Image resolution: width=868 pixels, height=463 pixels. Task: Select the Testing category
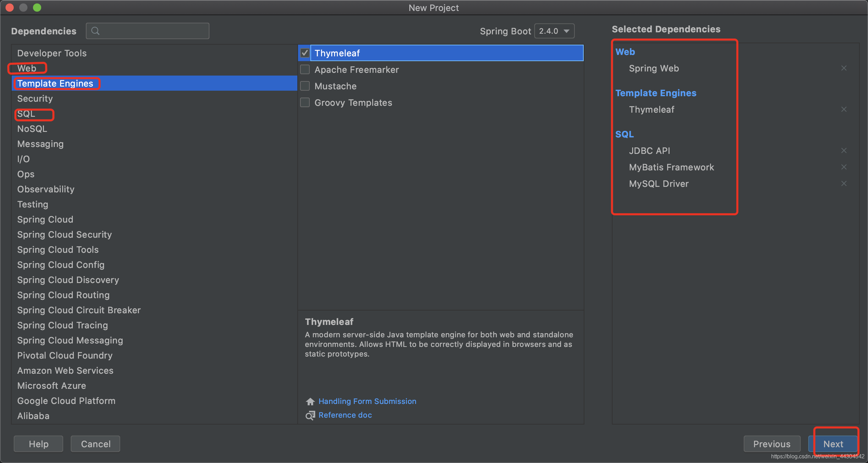point(154,204)
